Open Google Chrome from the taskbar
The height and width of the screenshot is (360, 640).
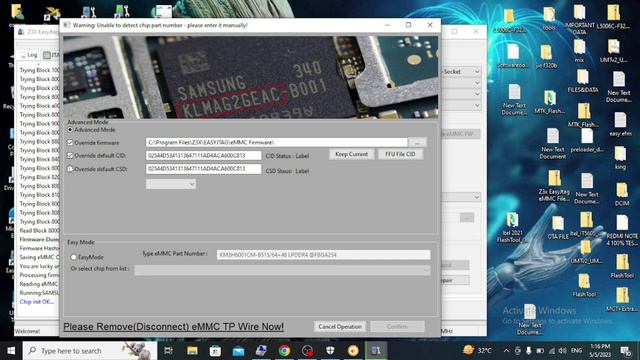click(x=284, y=351)
